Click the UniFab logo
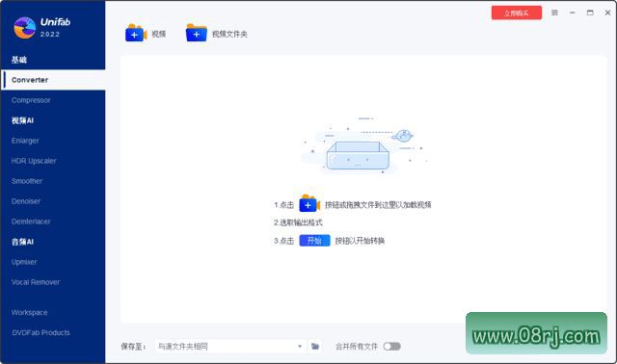The height and width of the screenshot is (364, 617). 24,28
